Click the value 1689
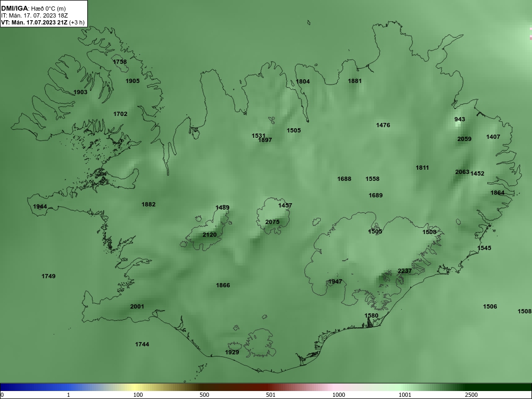532x399 pixels. [376, 195]
